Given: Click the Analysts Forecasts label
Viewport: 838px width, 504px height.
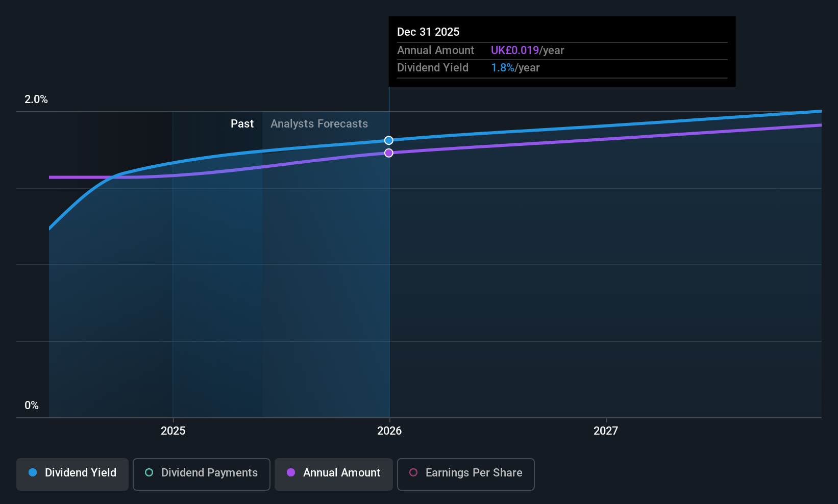Looking at the screenshot, I should point(319,123).
